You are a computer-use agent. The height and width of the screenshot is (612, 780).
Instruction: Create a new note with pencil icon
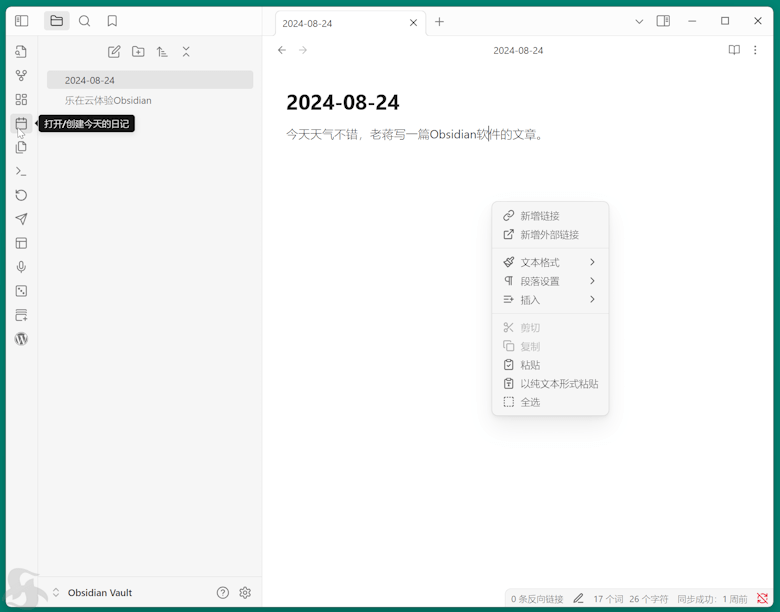pos(114,52)
